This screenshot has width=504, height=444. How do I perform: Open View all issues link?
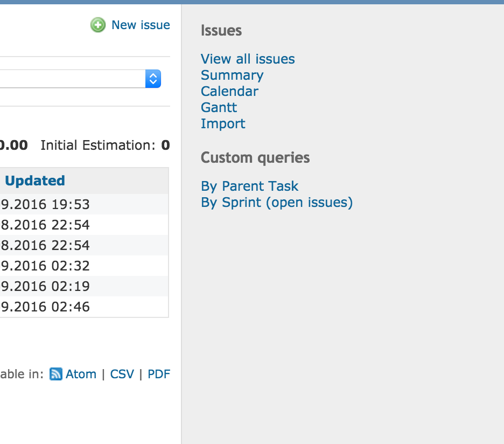click(248, 59)
